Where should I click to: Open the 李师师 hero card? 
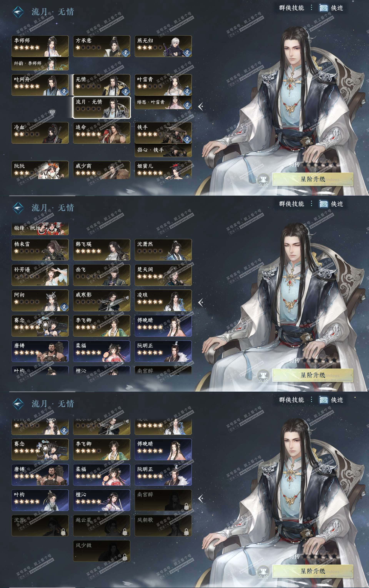40,46
